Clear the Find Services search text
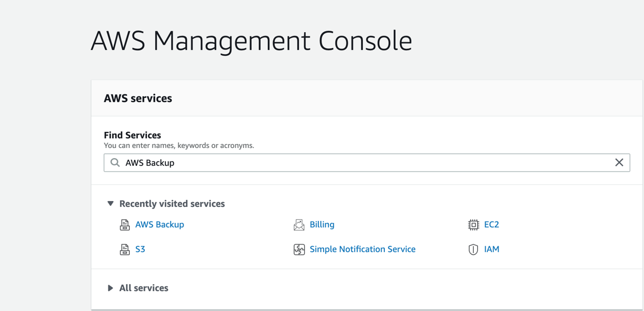Viewport: 644px width, 311px height. point(619,162)
